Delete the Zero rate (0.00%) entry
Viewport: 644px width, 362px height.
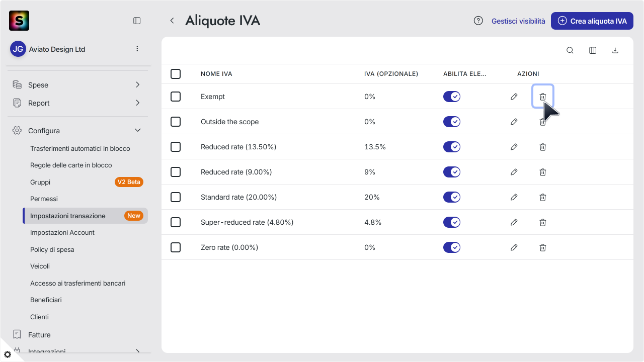point(543,247)
